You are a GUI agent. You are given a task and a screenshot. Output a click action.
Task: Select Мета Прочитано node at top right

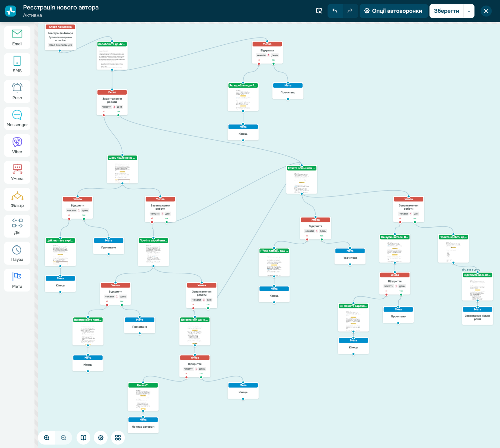(288, 91)
